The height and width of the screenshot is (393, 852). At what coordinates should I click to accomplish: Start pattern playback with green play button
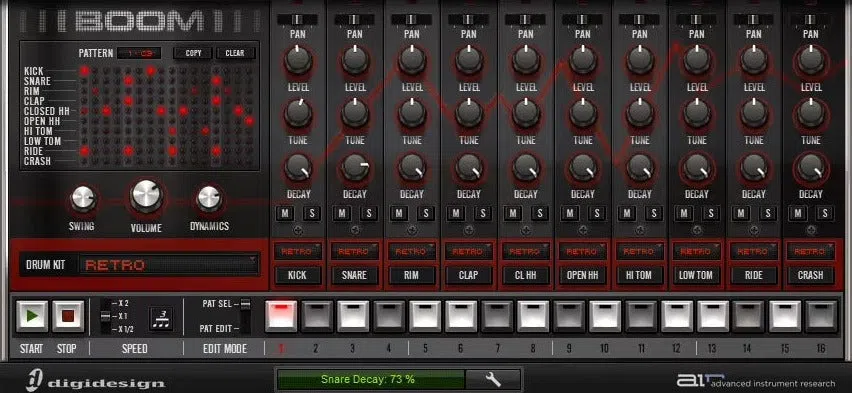32,316
